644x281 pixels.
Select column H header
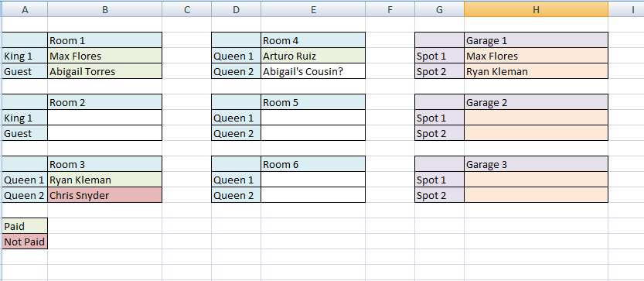tap(536, 10)
